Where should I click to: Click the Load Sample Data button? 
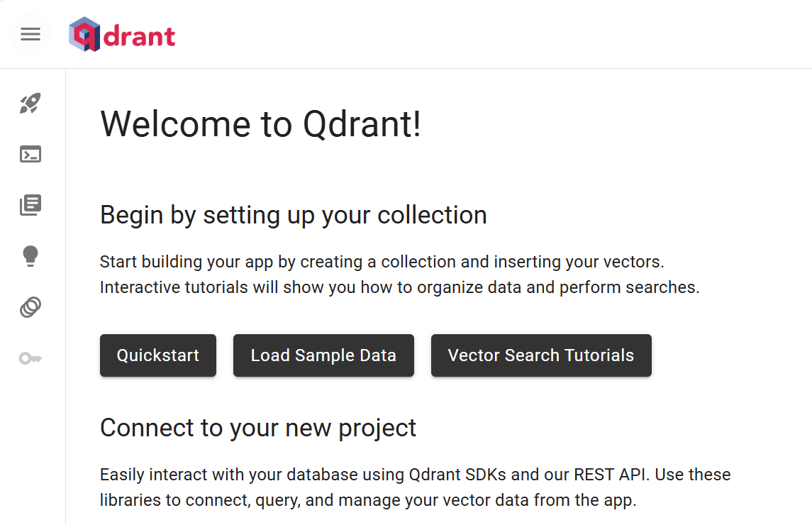coord(323,355)
